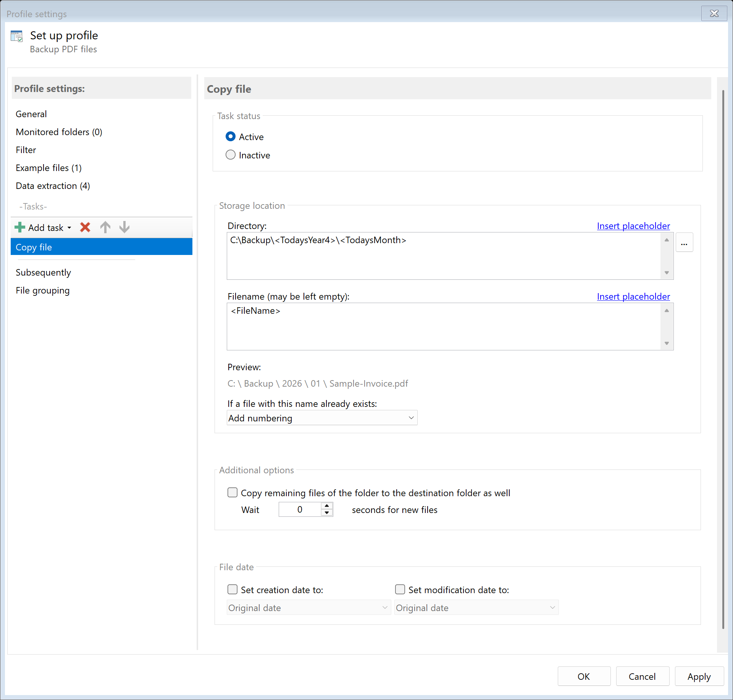Click inside the Filename input field
The image size is (733, 700).
tap(420, 326)
